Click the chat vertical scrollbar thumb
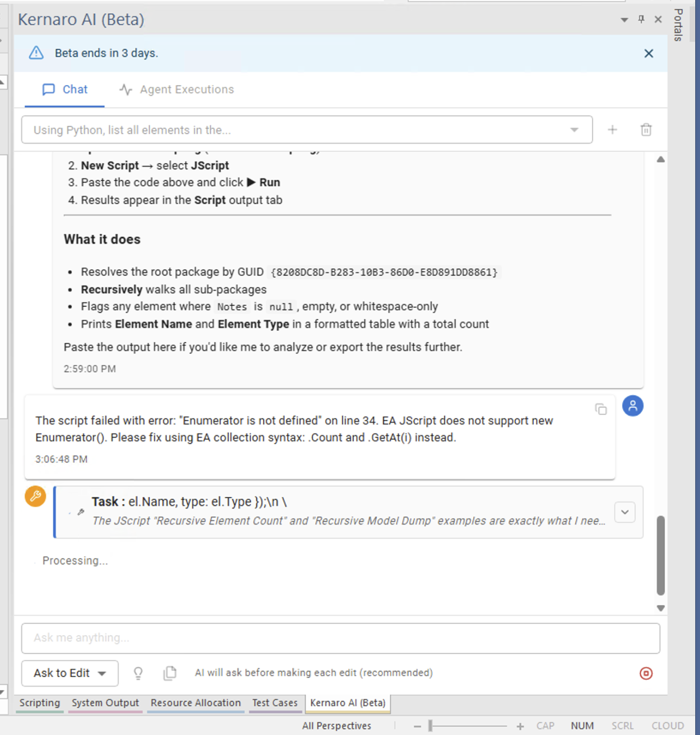Image resolution: width=700 pixels, height=735 pixels. [x=661, y=555]
